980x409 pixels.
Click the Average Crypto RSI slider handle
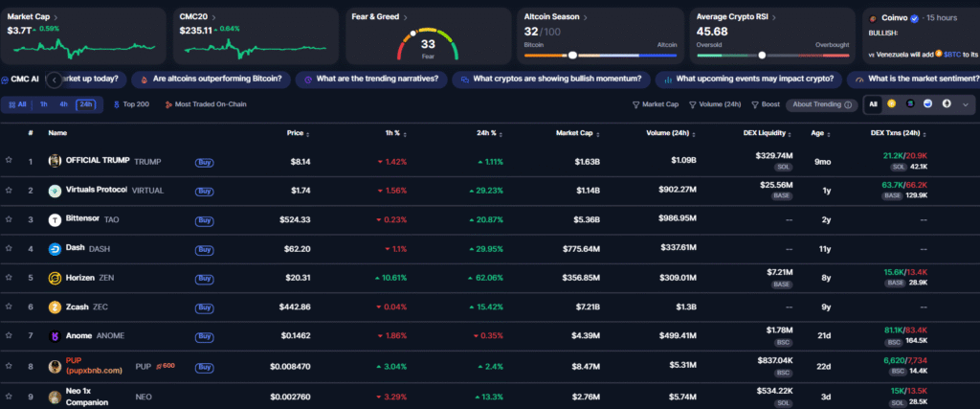[x=762, y=55]
